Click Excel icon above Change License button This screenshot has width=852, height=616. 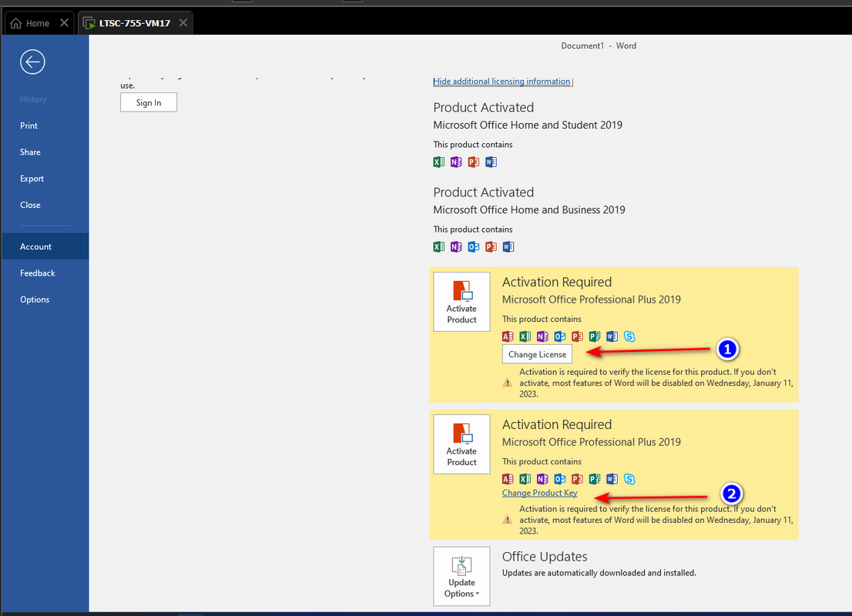click(x=525, y=336)
